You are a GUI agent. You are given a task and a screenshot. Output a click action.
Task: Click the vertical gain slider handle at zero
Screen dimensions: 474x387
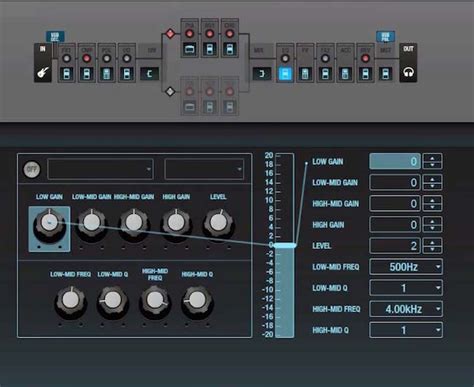(284, 245)
